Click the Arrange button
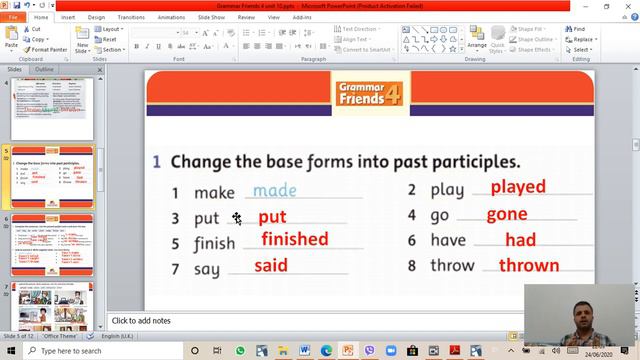Viewport: 640px width, 360px height. click(477, 37)
